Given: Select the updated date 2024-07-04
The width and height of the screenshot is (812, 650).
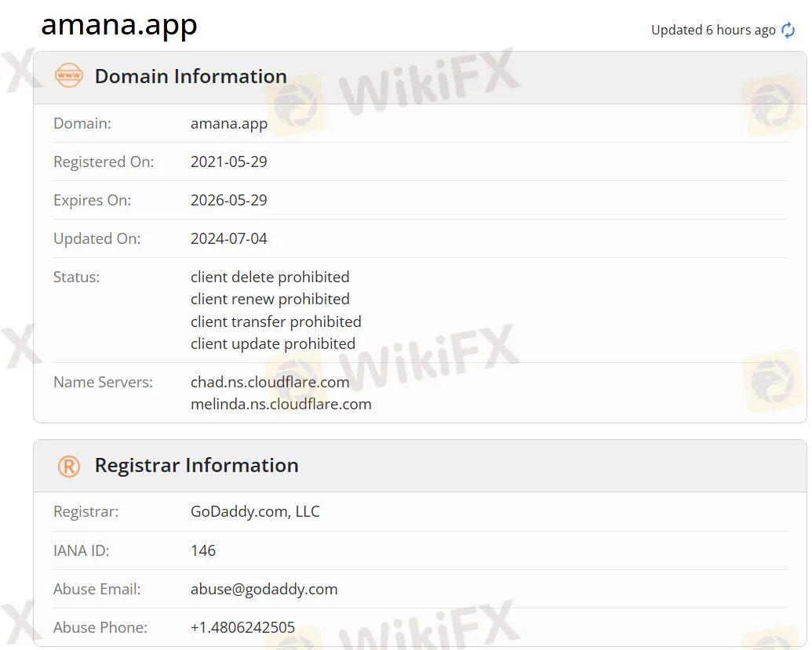Looking at the screenshot, I should [229, 238].
